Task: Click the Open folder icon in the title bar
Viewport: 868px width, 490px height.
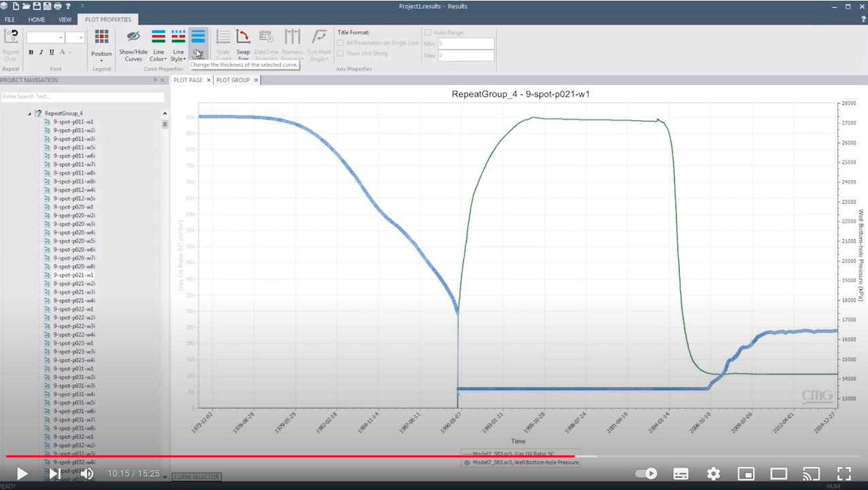Action: tap(26, 6)
